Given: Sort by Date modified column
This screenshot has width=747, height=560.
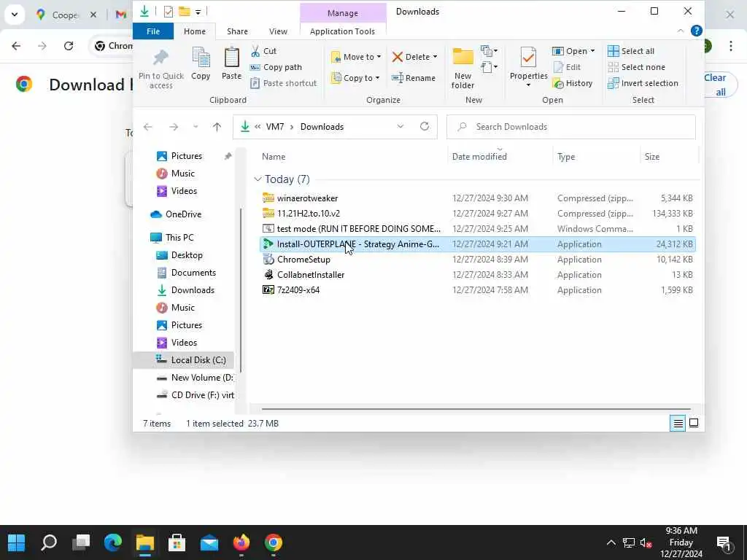Looking at the screenshot, I should [x=479, y=157].
